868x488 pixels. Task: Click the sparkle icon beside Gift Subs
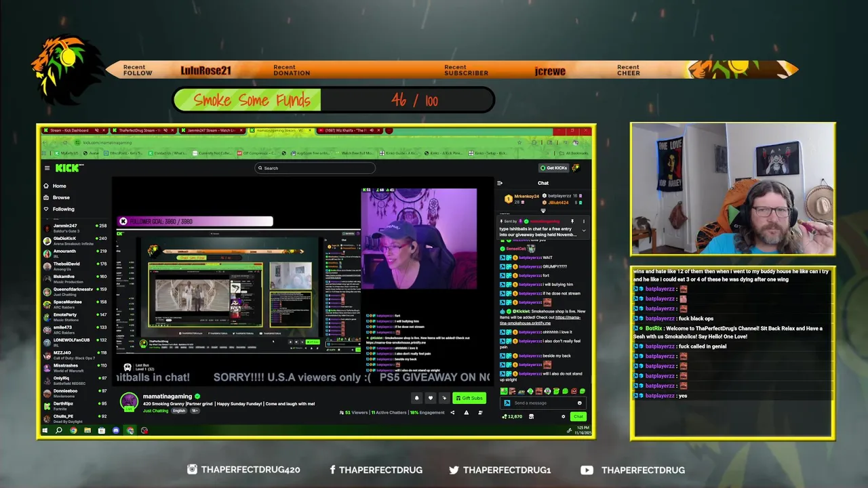coord(443,398)
